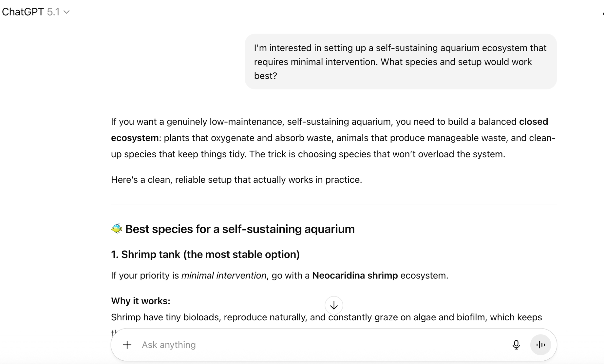Click the horizontal divider line below intro
Screen dimensions: 604x364
[334, 204]
